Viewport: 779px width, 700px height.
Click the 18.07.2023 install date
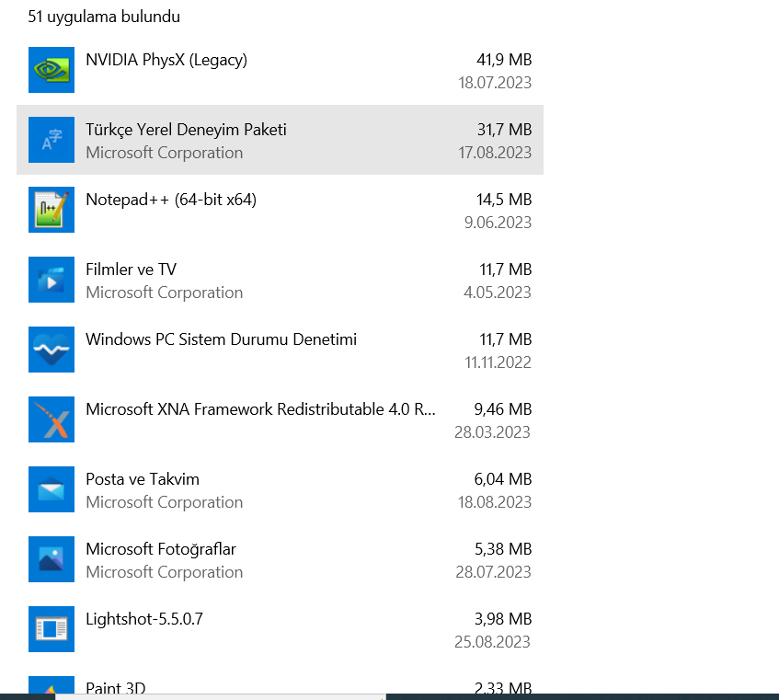495,83
